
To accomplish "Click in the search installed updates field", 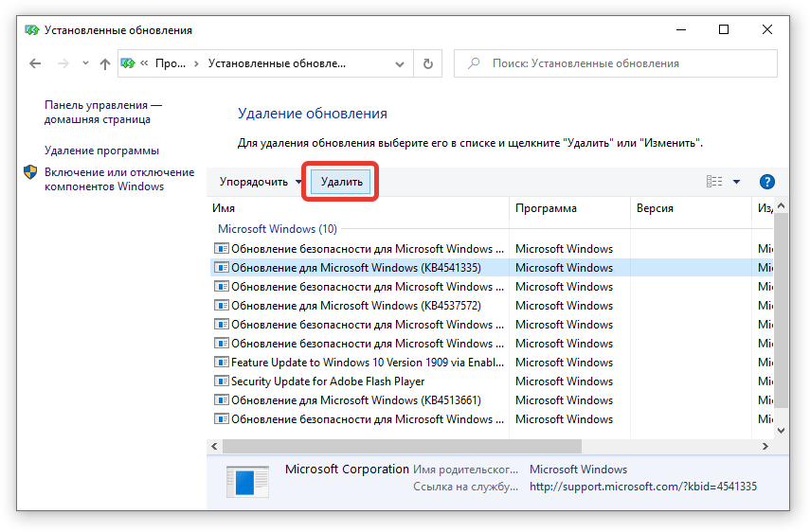I will tap(625, 64).
